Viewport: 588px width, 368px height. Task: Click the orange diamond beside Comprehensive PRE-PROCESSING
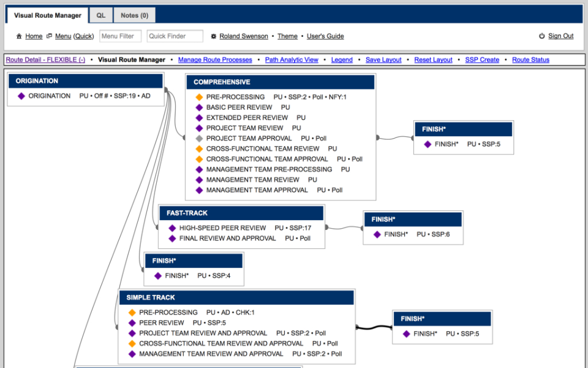[x=199, y=97]
